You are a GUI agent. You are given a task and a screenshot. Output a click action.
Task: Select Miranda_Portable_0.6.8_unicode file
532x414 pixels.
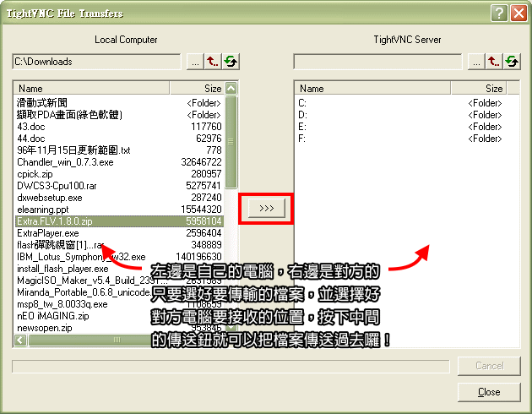[x=119, y=292]
